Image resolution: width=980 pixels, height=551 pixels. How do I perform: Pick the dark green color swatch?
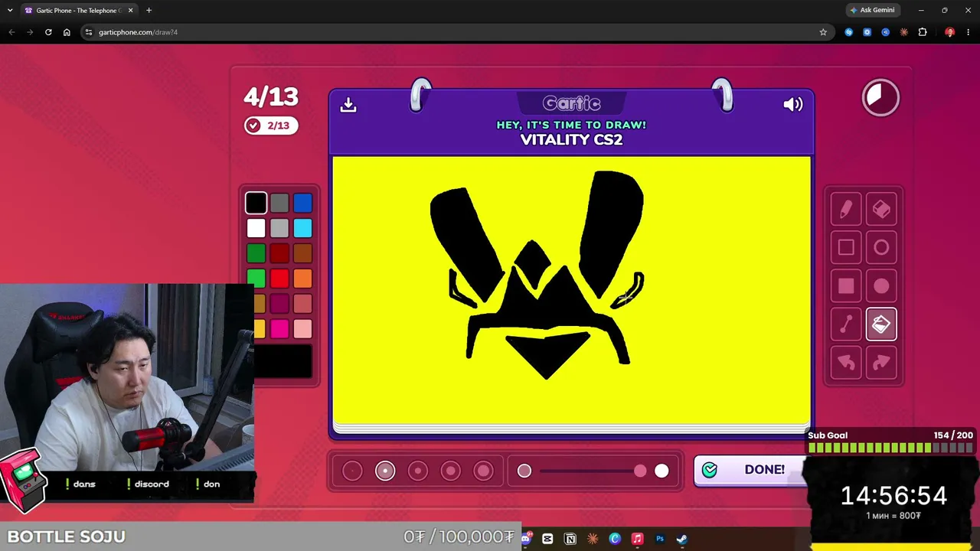pos(256,253)
